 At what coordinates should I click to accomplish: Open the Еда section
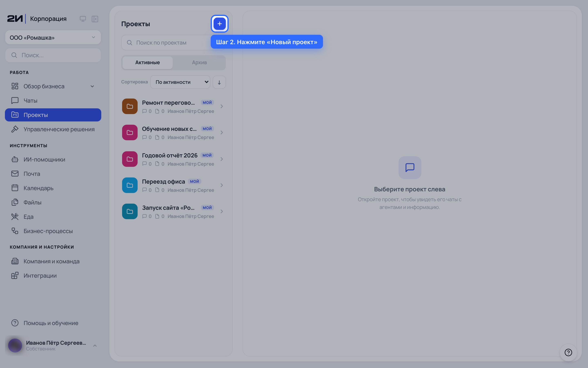tap(53, 217)
